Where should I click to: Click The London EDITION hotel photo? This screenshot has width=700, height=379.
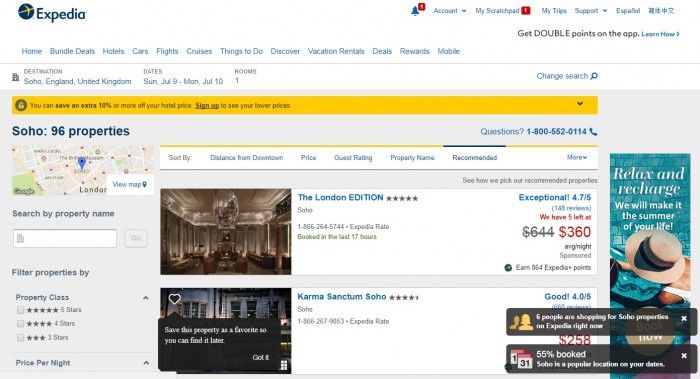[x=226, y=232]
